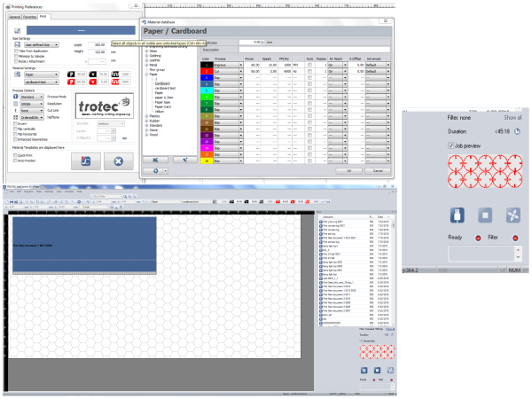Click the Halftone icon beside OrderedDith
The height and width of the screenshot is (399, 532).
coord(16,117)
